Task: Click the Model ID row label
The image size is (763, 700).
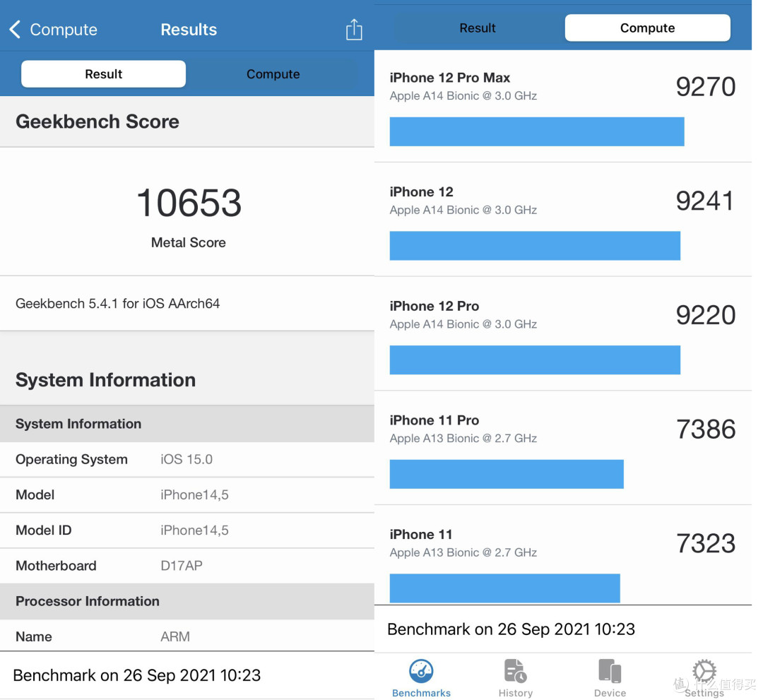Action: coord(44,530)
